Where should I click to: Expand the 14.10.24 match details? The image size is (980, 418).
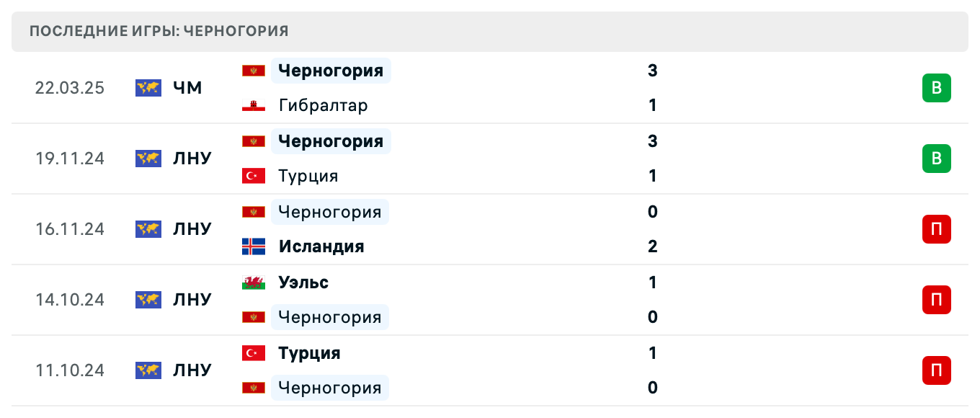(x=192, y=300)
